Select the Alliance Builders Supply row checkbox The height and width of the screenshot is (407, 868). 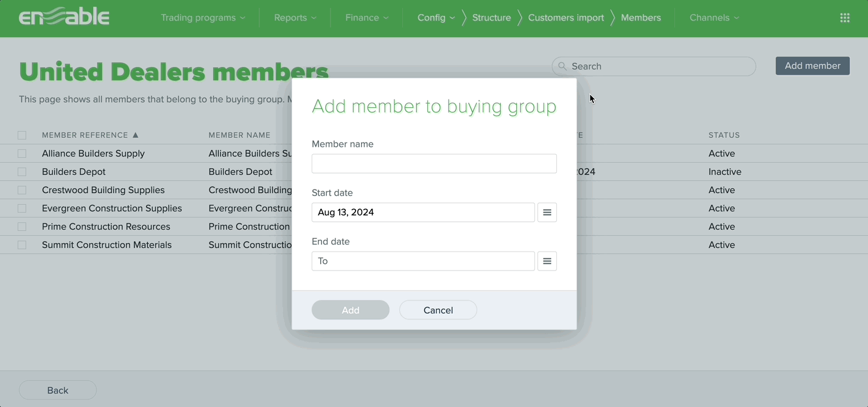[22, 154]
